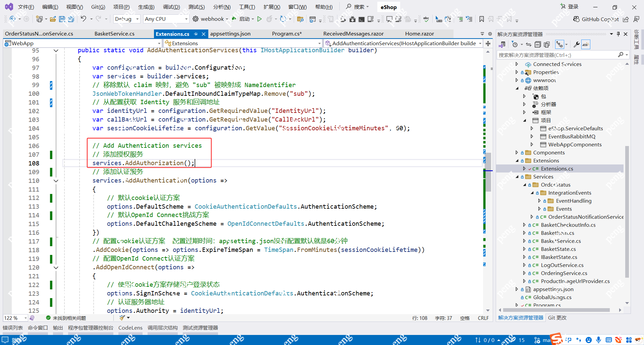Click the bookmark toggle icon in toolbar

tap(481, 19)
